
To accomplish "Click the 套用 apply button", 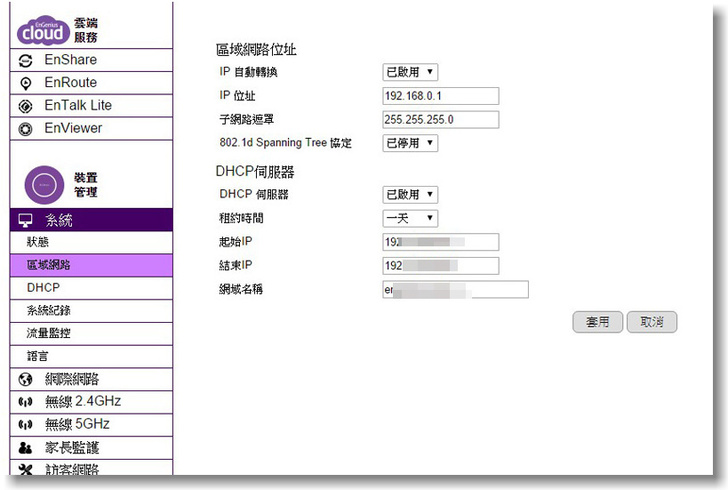I will 598,322.
